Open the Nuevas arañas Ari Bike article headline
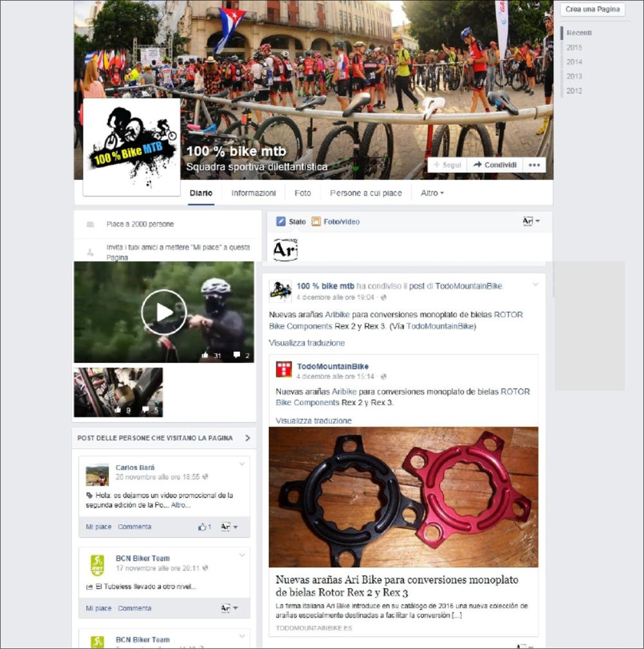This screenshot has height=649, width=644. 397,586
